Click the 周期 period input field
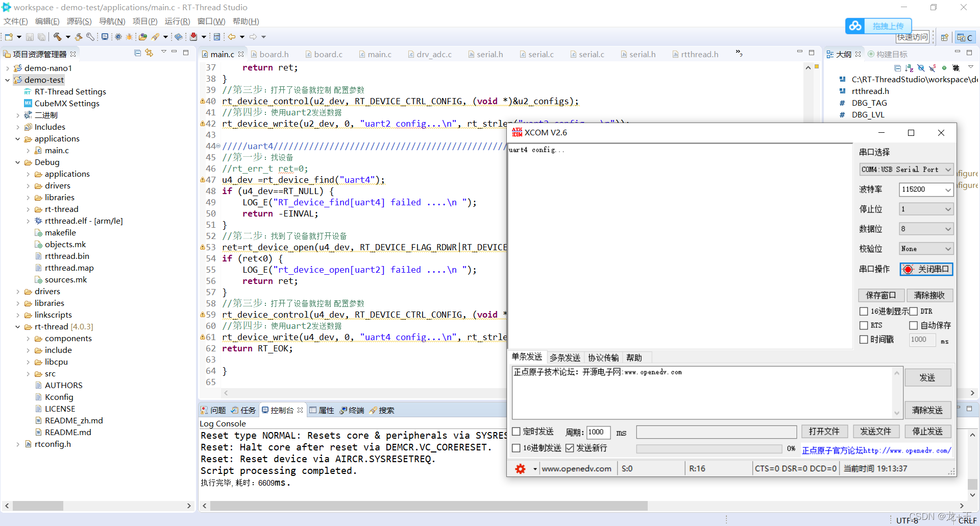The height and width of the screenshot is (526, 980). (x=598, y=432)
